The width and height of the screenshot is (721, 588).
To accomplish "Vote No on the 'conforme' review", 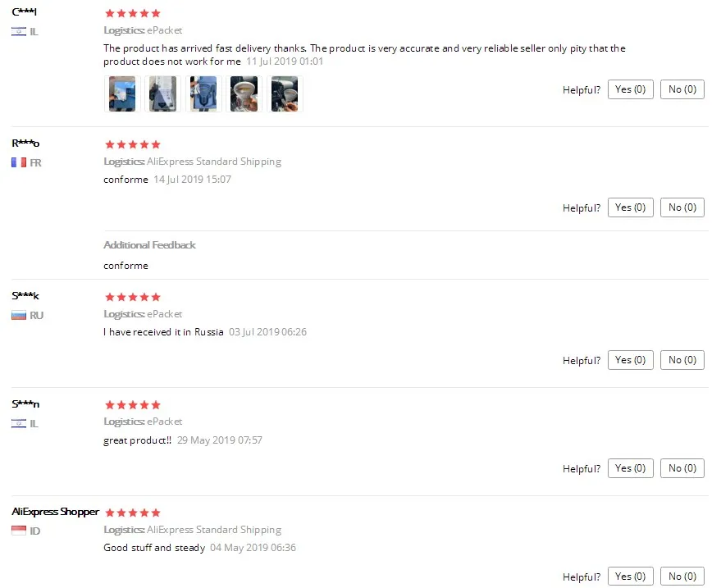I will coord(682,207).
